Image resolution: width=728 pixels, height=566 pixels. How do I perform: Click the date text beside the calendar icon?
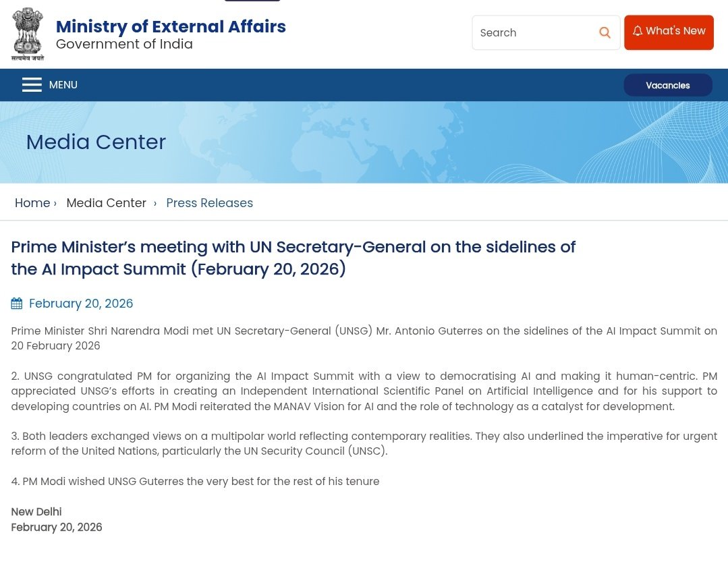click(81, 304)
